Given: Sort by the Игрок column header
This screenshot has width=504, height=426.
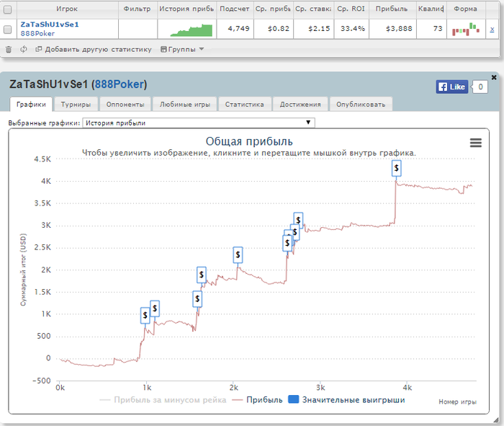Looking at the screenshot, I should click(67, 9).
